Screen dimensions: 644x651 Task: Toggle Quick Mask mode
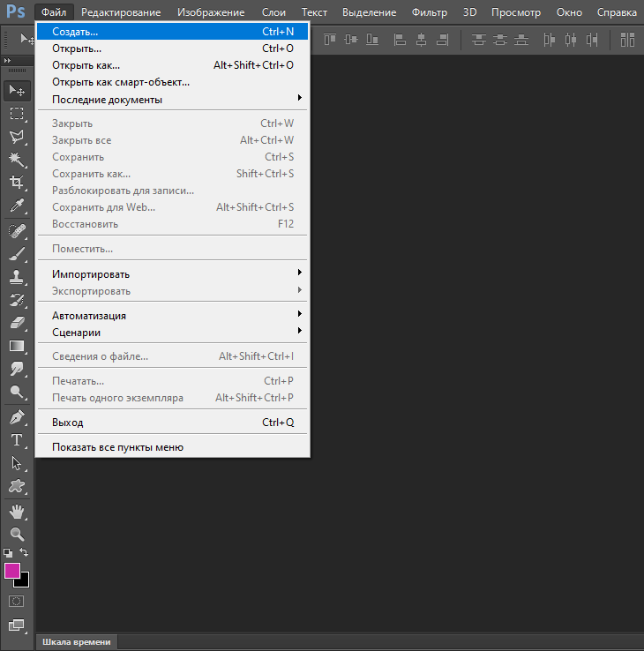click(x=17, y=602)
